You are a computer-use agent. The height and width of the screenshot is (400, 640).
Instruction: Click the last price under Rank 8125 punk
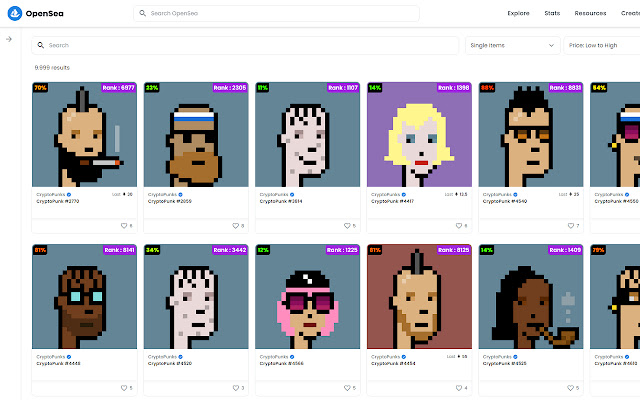coord(457,356)
